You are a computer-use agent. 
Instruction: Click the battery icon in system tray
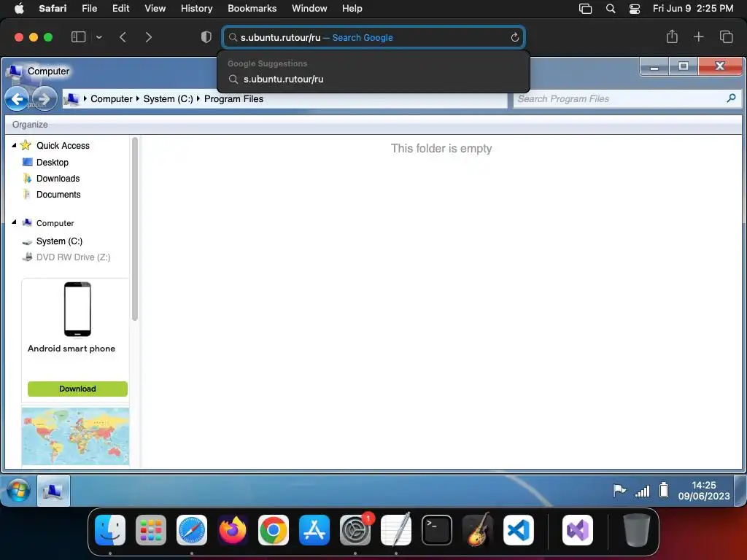pyautogui.click(x=664, y=490)
